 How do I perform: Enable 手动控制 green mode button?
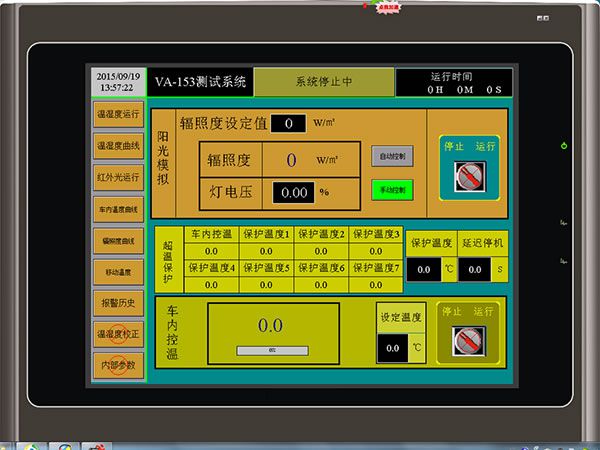392,190
